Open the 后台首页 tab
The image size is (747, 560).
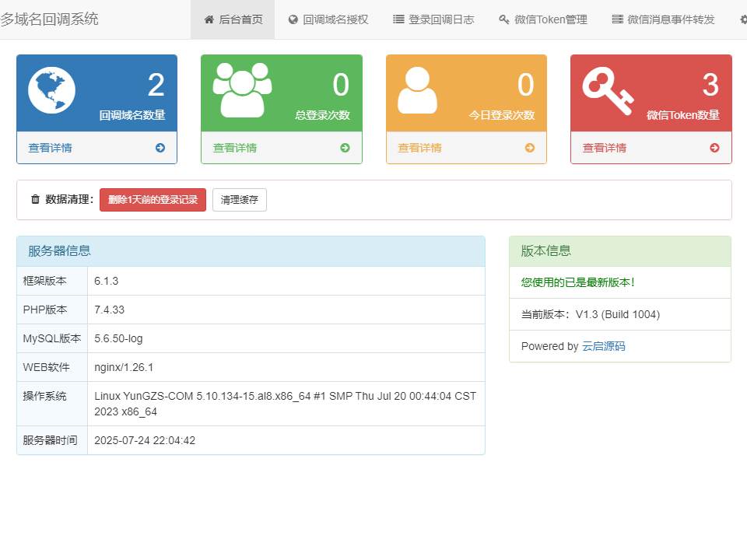coord(233,19)
